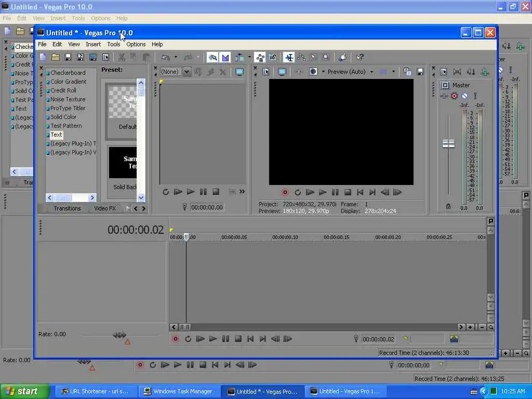Click External Monitor icon in trimmer toolbar
Viewport: 532px width, 399px height.
(239, 72)
